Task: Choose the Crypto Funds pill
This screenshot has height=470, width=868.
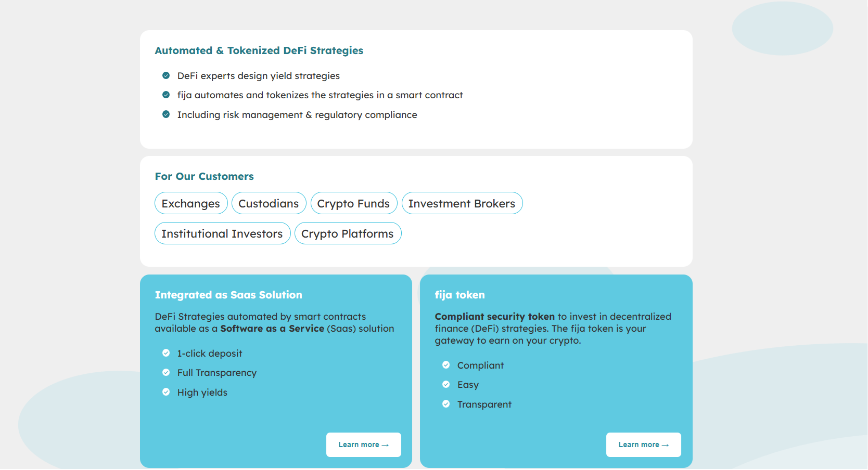Action: pyautogui.click(x=354, y=203)
